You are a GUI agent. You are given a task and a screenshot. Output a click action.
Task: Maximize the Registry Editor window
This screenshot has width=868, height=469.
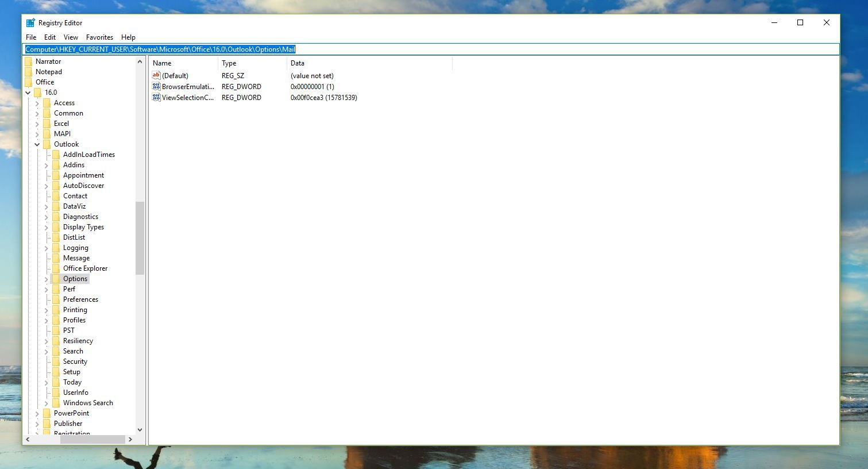point(800,23)
